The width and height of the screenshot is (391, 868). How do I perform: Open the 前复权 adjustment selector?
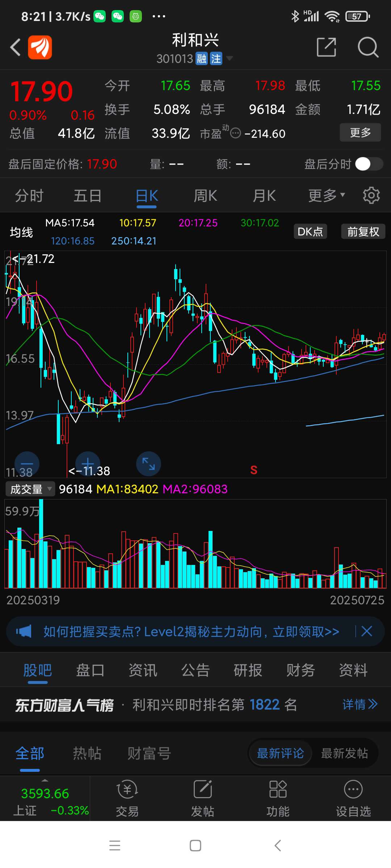click(363, 231)
